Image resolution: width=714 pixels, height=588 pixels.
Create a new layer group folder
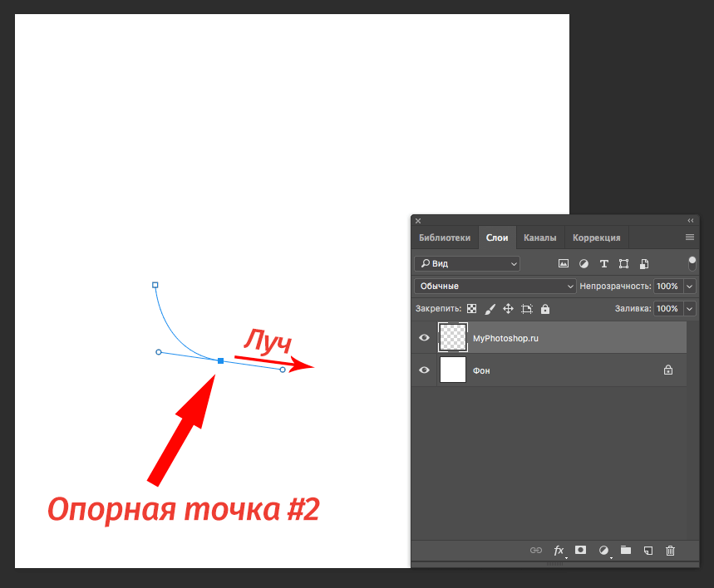coord(626,550)
